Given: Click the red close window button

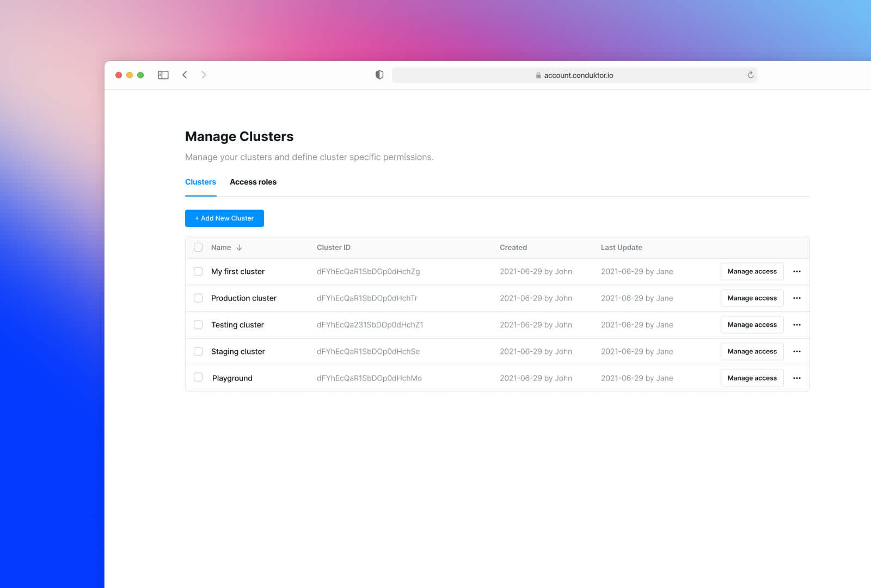Looking at the screenshot, I should click(119, 75).
